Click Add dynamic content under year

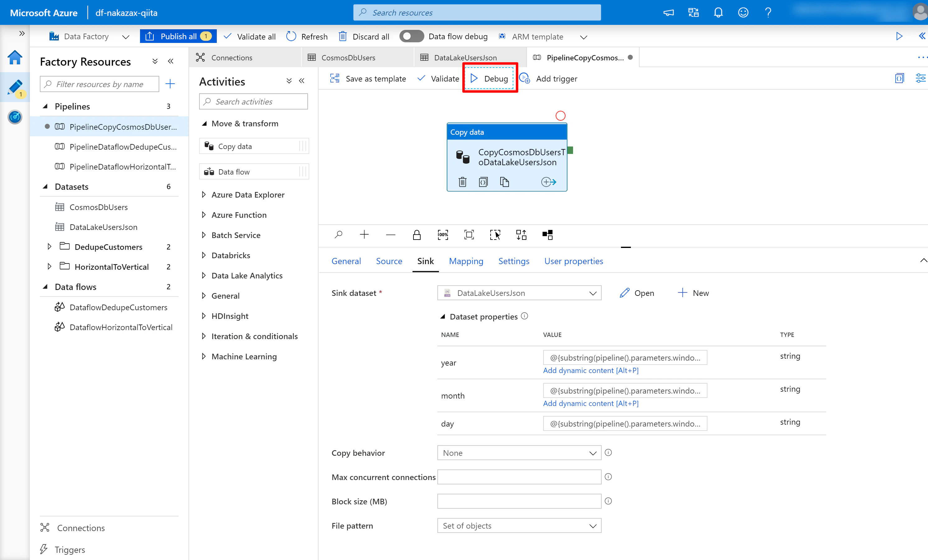tap(590, 370)
